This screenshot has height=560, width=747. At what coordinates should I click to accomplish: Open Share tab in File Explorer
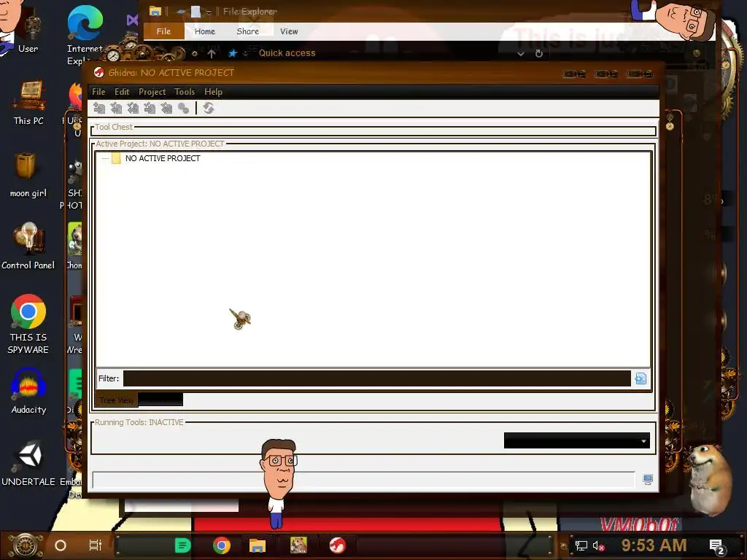(x=248, y=31)
